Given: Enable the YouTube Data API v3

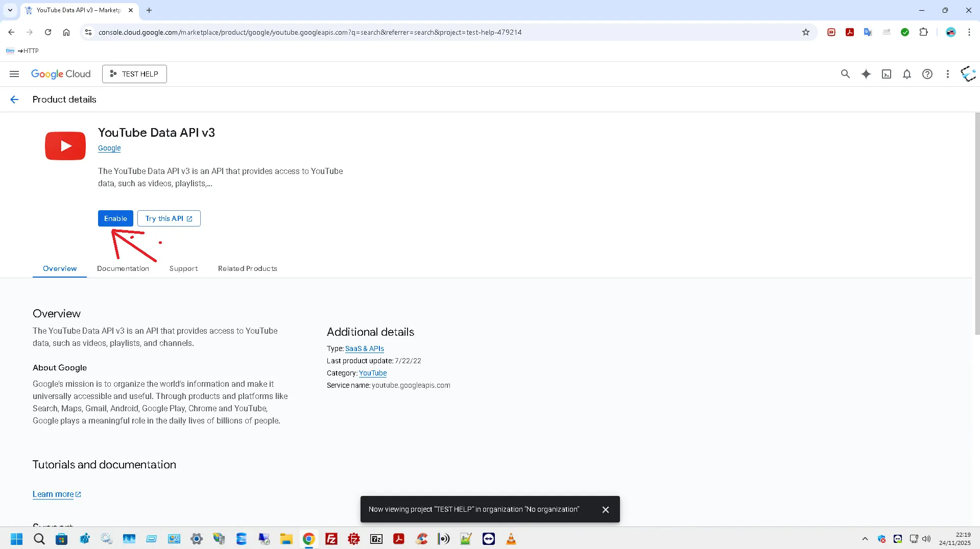Looking at the screenshot, I should point(115,218).
